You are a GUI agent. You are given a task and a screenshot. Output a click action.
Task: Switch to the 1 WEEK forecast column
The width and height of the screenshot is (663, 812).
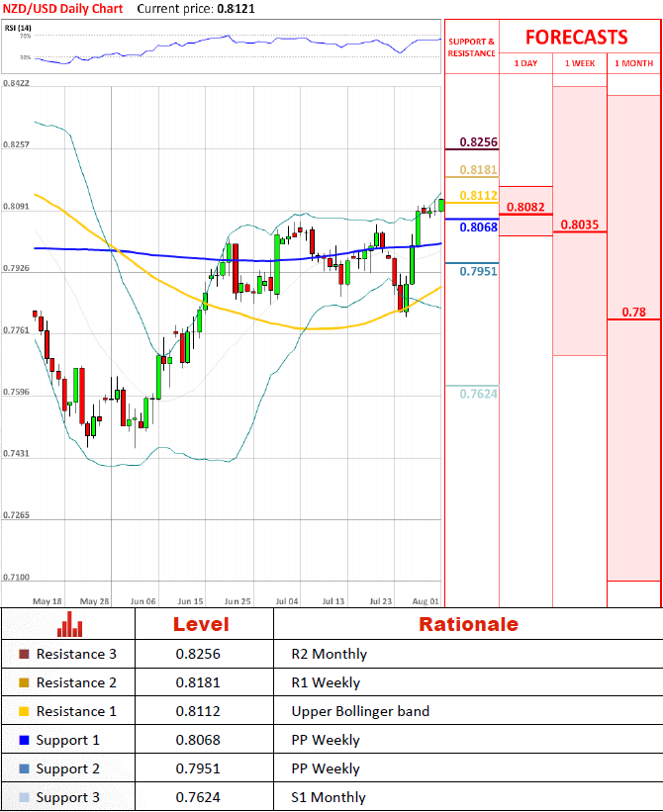click(580, 63)
